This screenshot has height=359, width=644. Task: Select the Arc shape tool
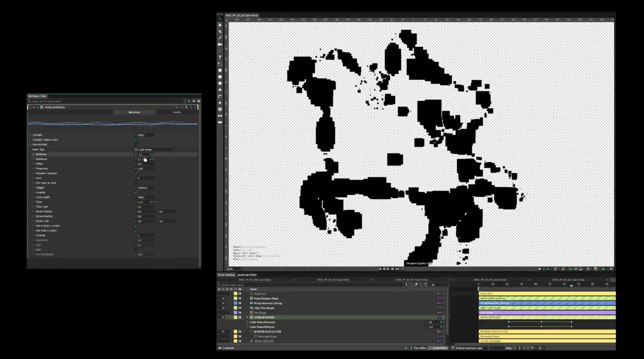point(220,96)
